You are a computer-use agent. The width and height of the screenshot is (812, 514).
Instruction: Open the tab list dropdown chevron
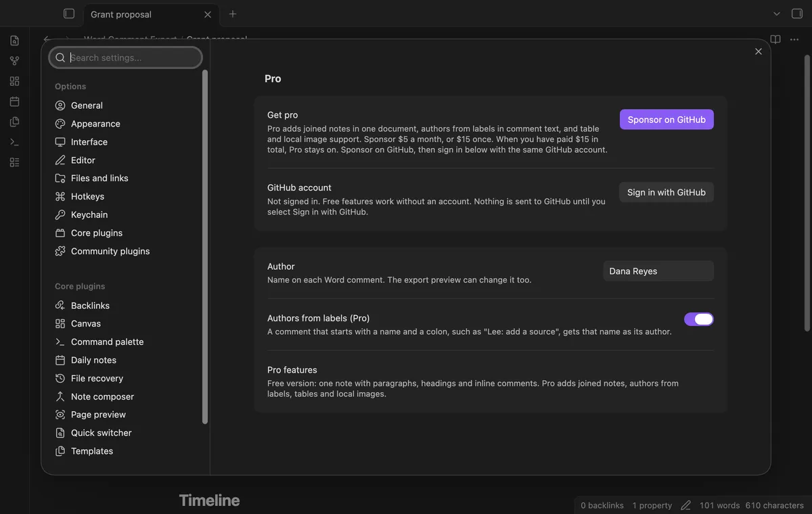click(x=777, y=14)
